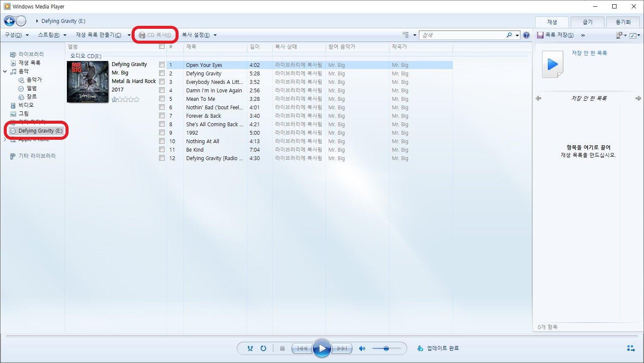Toggle shuffle playback
The image size is (644, 363).
(x=250, y=348)
